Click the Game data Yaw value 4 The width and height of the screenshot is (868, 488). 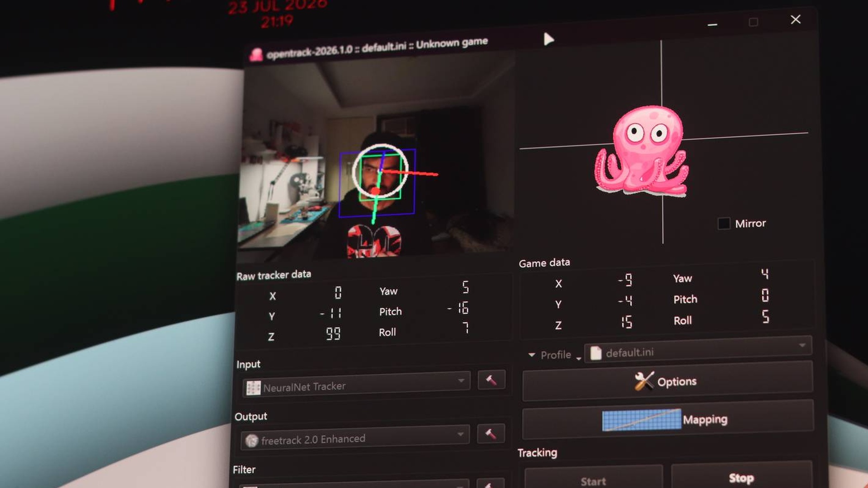764,274
